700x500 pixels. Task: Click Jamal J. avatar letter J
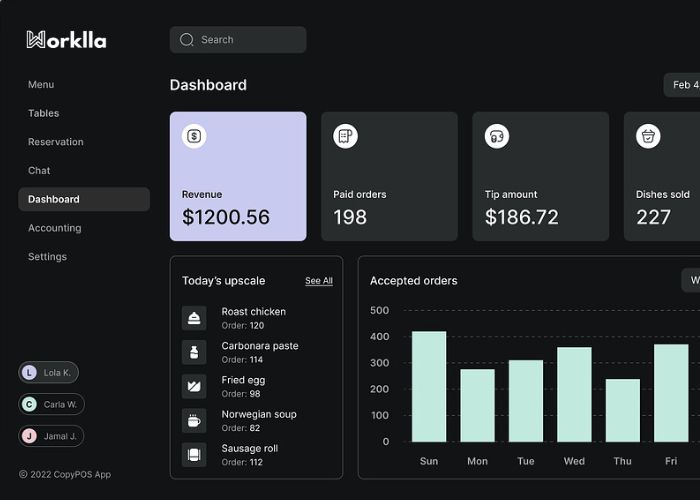(29, 436)
